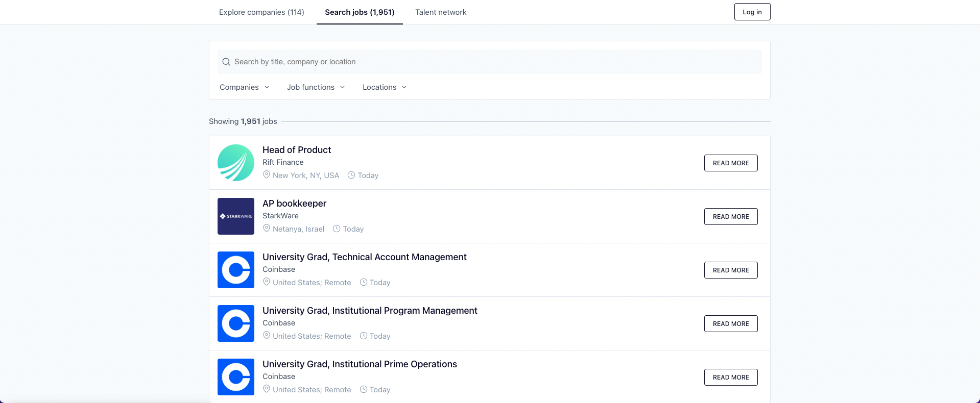Click the StarkWare company logo
Viewport: 980px width, 403px height.
(x=235, y=216)
